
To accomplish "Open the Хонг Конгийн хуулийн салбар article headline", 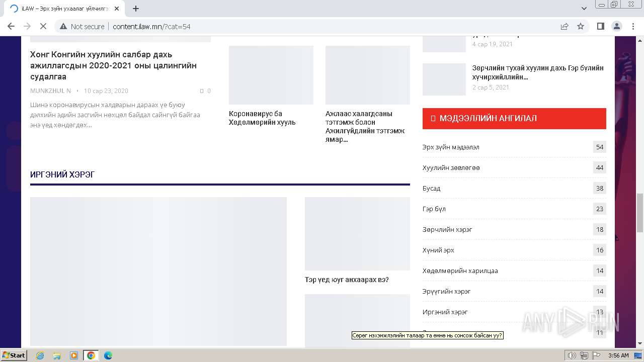I will click(x=113, y=65).
